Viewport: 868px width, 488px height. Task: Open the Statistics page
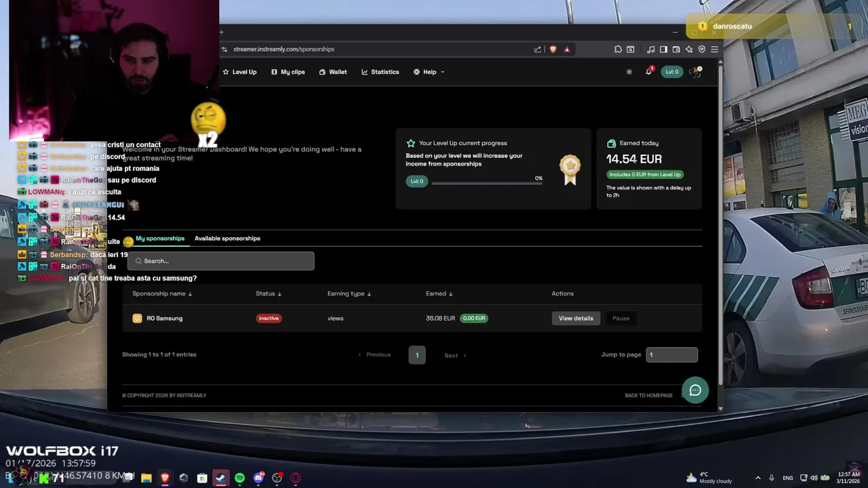point(380,72)
